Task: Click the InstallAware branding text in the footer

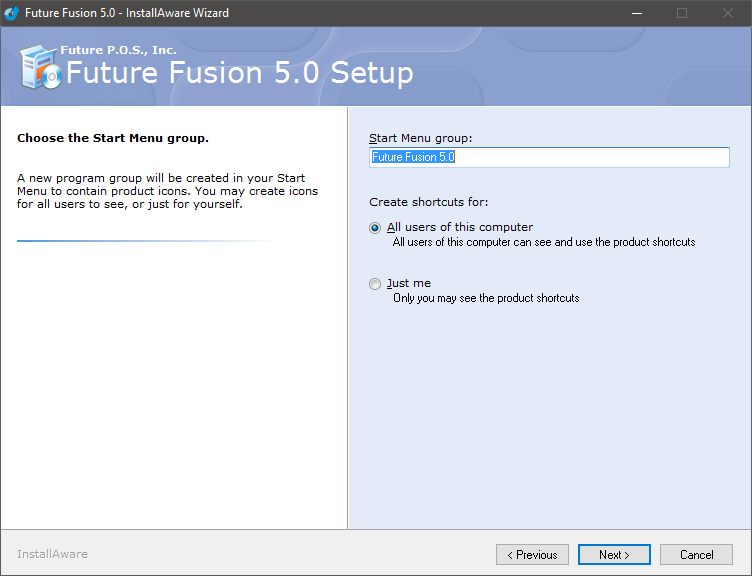Action: (52, 554)
